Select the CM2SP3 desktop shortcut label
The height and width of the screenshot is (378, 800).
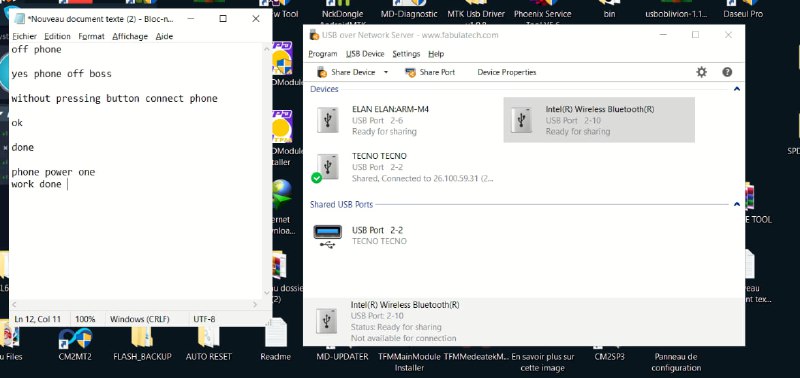pos(609,357)
